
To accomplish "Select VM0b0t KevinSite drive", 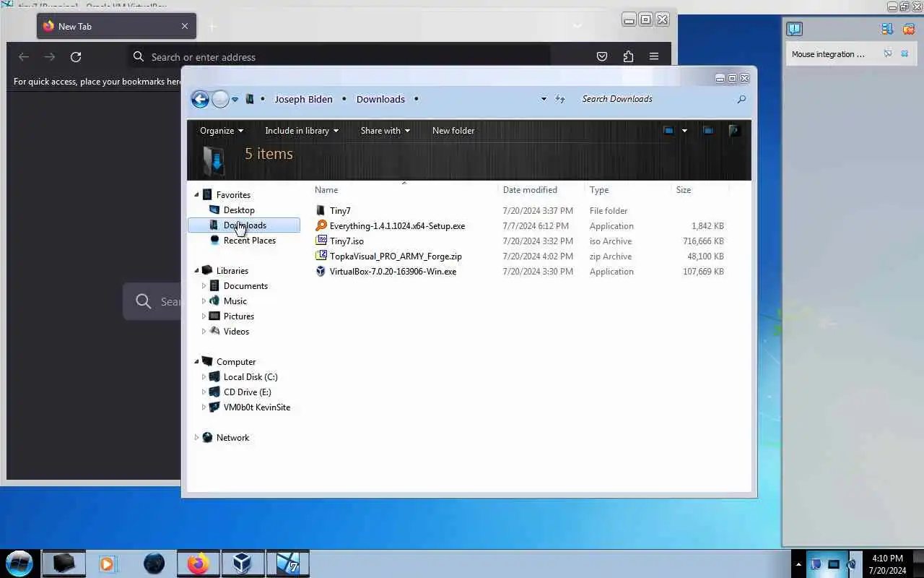I will (256, 407).
